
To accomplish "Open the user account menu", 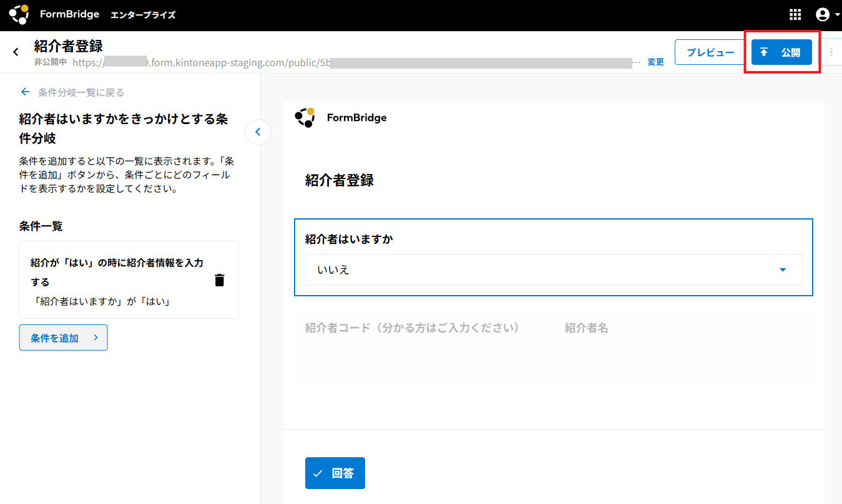I will coord(823,15).
